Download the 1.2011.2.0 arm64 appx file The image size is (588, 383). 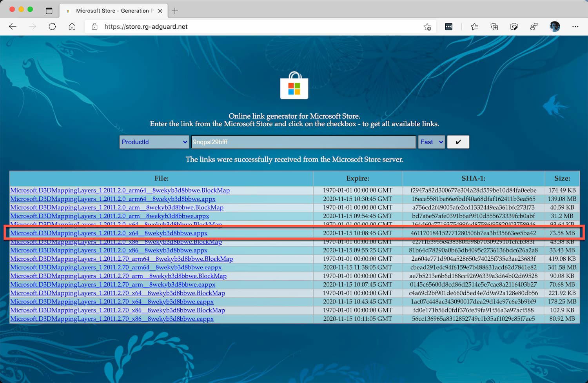pos(113,199)
